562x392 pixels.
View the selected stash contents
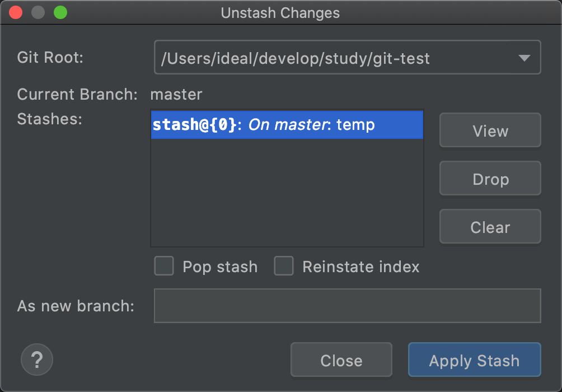pyautogui.click(x=490, y=130)
